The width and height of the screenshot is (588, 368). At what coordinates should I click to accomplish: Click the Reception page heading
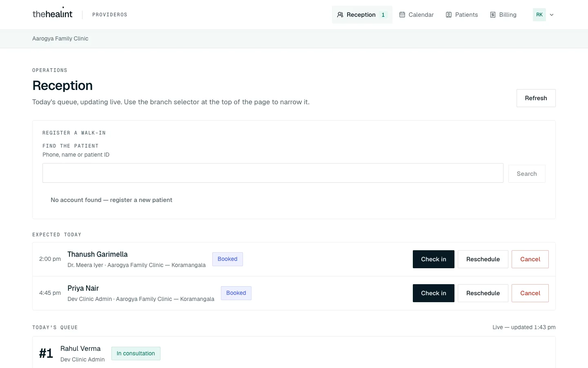pos(62,85)
